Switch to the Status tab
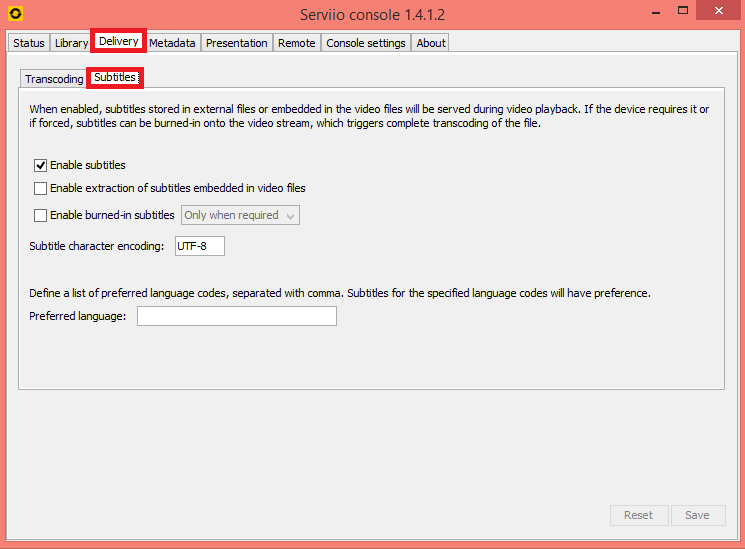The image size is (745, 549). [29, 43]
